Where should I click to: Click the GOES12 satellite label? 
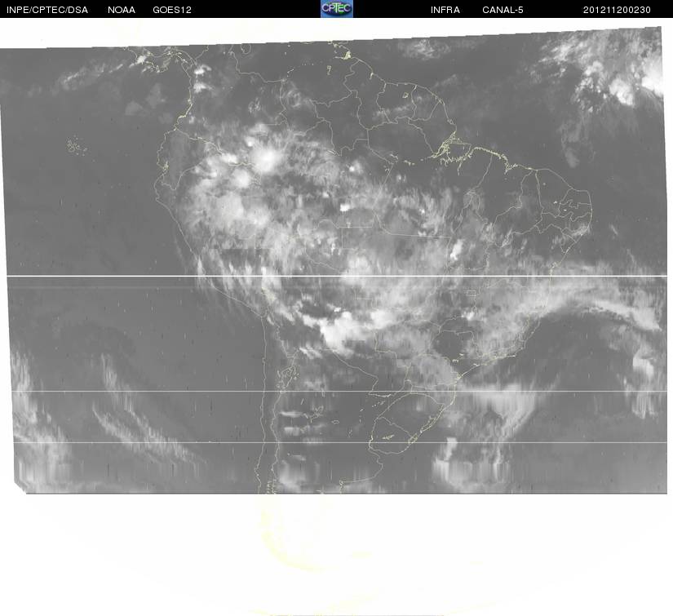pyautogui.click(x=172, y=10)
